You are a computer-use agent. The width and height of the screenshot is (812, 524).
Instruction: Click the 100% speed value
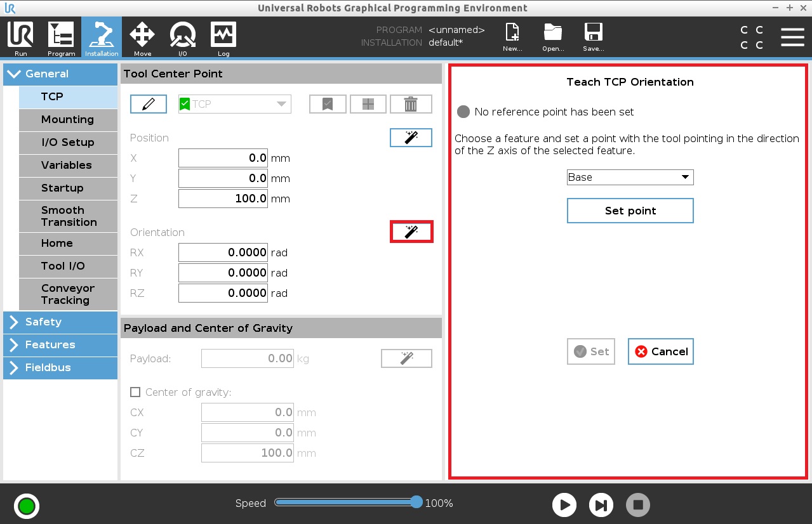click(x=439, y=503)
